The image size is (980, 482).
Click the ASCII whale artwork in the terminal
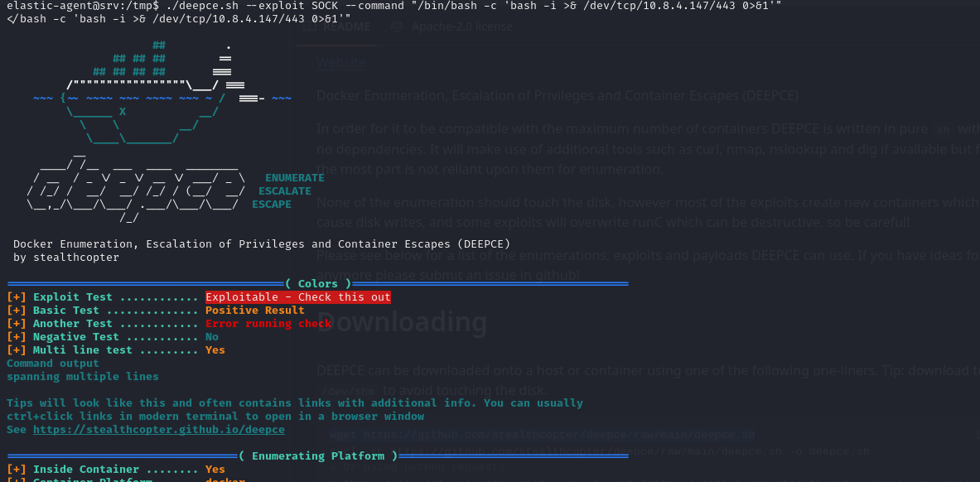click(x=162, y=92)
